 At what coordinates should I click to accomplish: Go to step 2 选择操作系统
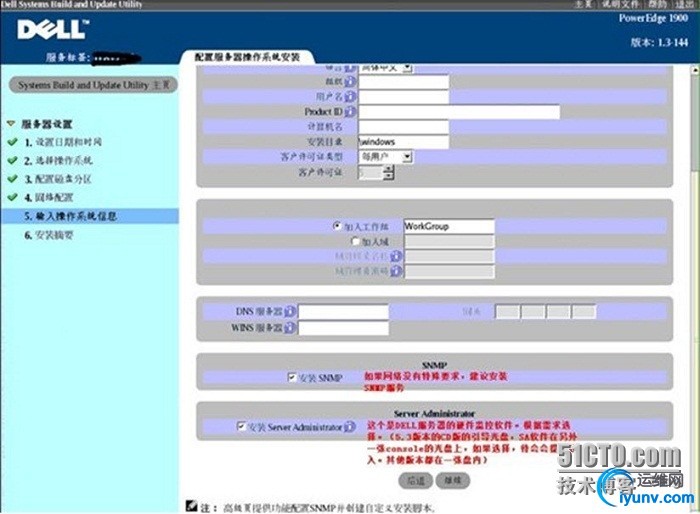pyautogui.click(x=58, y=160)
